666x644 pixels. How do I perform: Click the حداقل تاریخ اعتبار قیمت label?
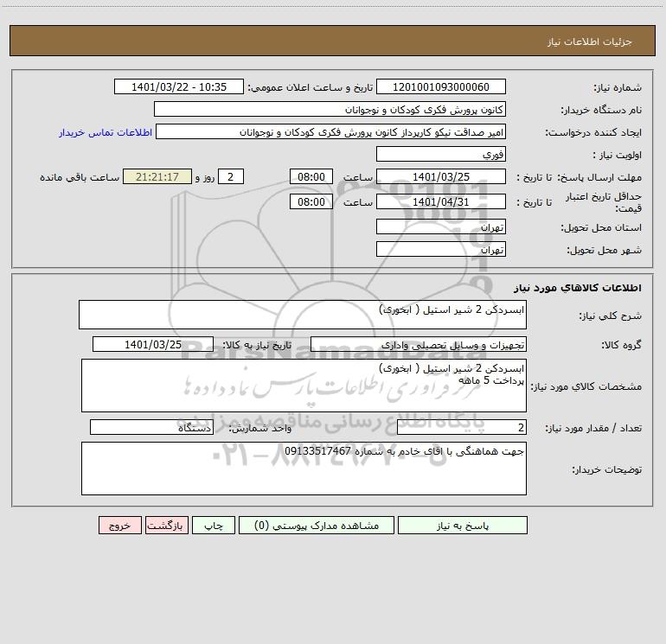(x=604, y=202)
